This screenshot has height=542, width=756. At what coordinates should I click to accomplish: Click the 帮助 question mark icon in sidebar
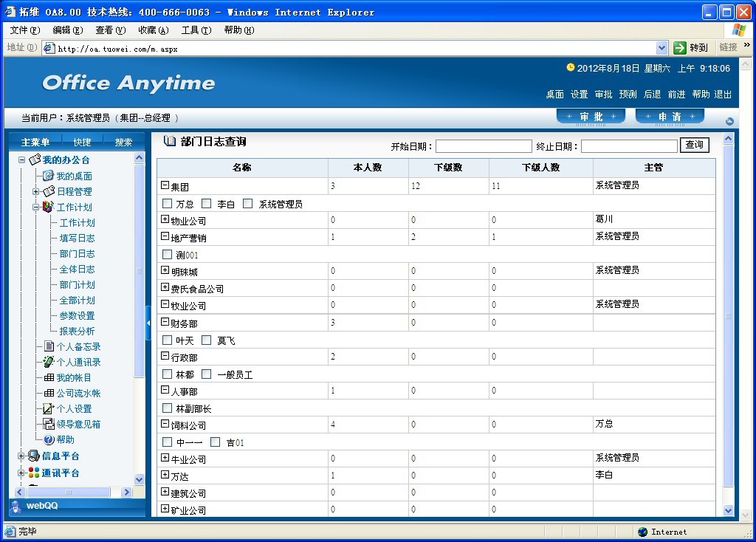pyautogui.click(x=49, y=439)
